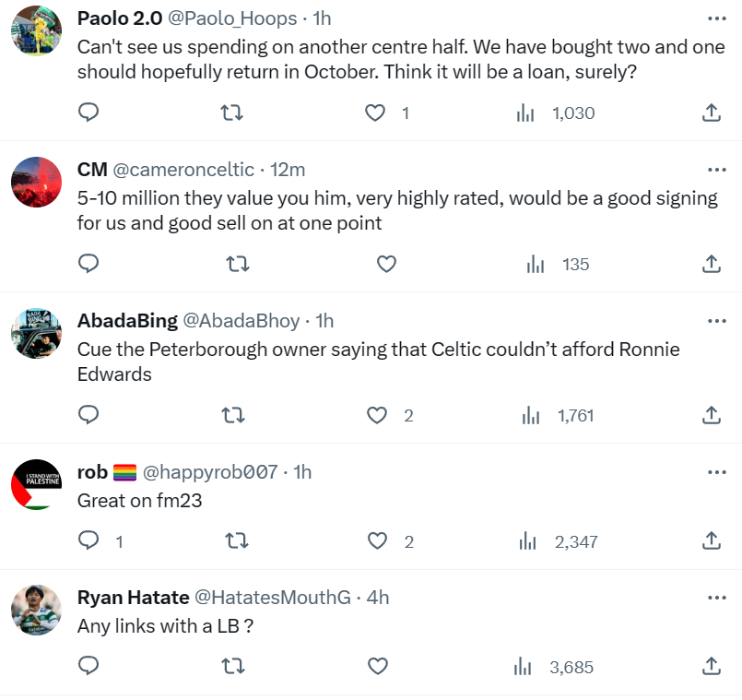The height and width of the screenshot is (700, 742).
Task: Open more options on CM's tweet
Action: pyautogui.click(x=717, y=172)
